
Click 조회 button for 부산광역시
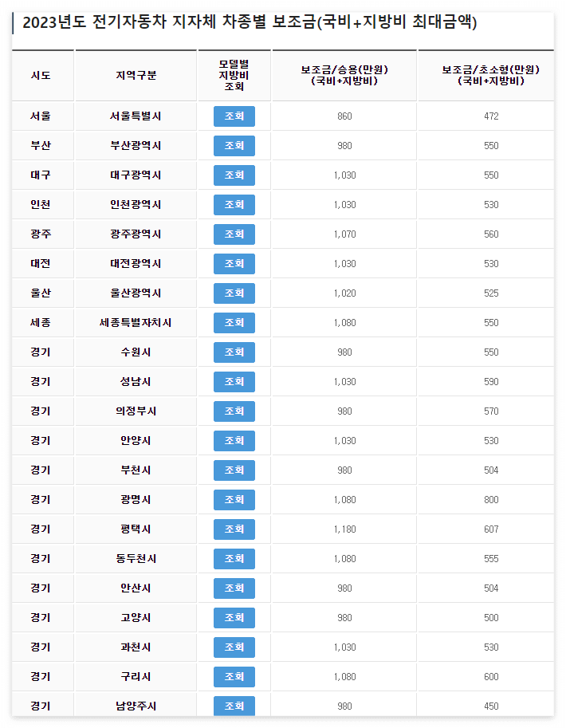coord(234,146)
